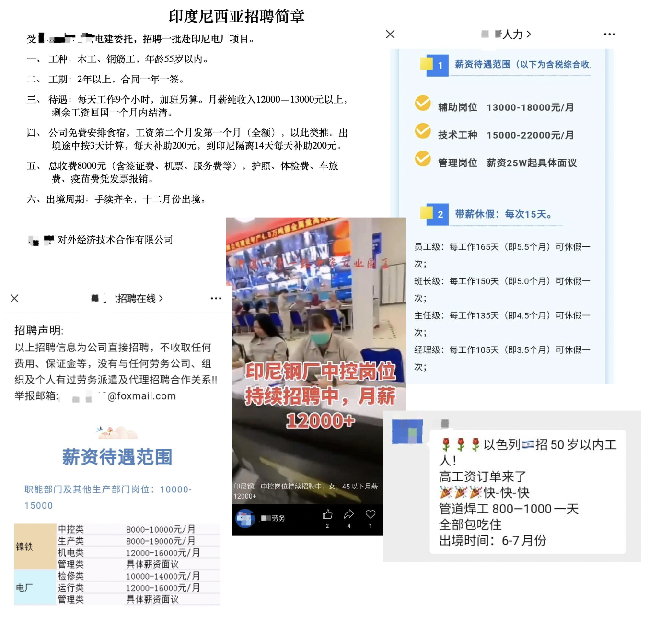672x628 pixels.
Task: Select the 带薪休假 section 2 heading
Action: (503, 214)
